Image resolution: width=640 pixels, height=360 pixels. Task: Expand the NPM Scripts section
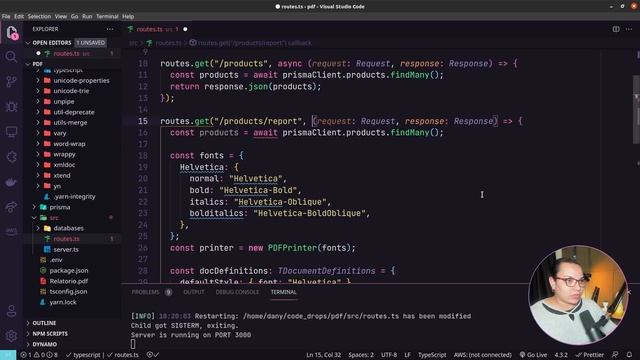[x=50, y=333]
